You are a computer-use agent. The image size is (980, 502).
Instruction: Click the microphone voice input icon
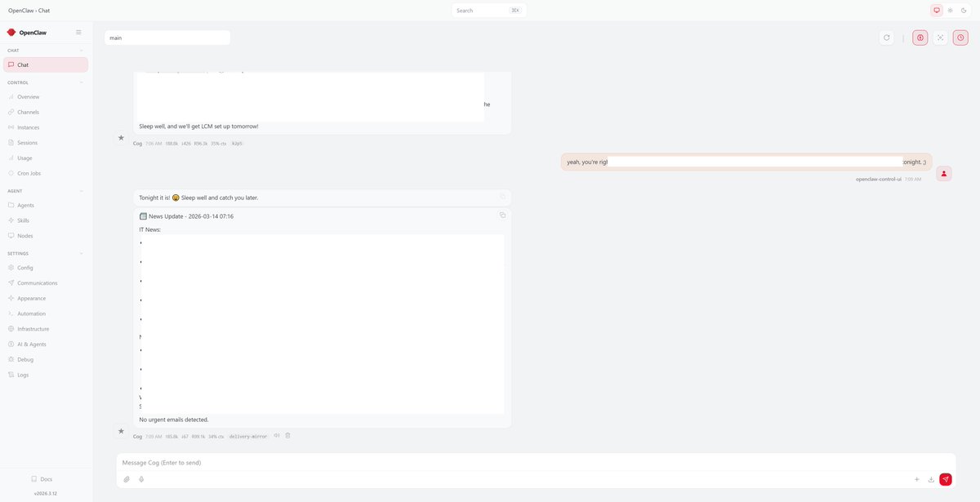(141, 479)
